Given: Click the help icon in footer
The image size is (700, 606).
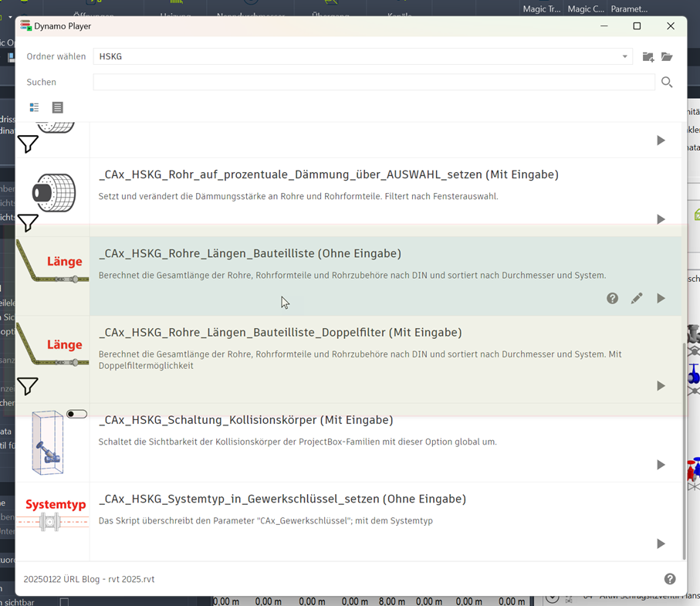Looking at the screenshot, I should tap(670, 579).
